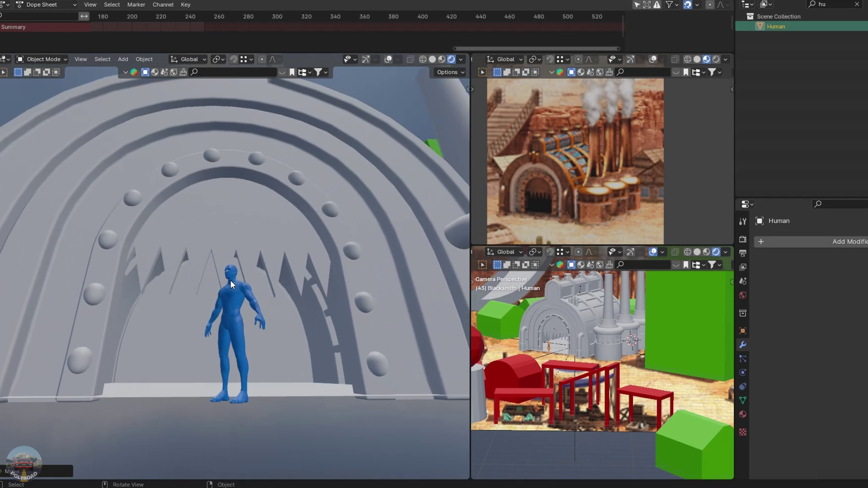Open outliner display mode dropdown
The width and height of the screenshot is (868, 488).
[x=764, y=4]
